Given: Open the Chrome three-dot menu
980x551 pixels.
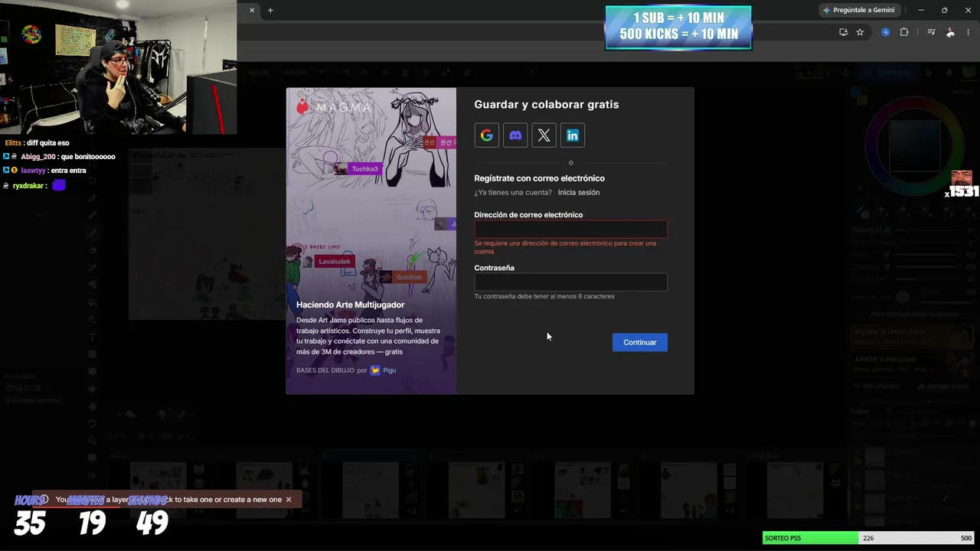Looking at the screenshot, I should (969, 32).
